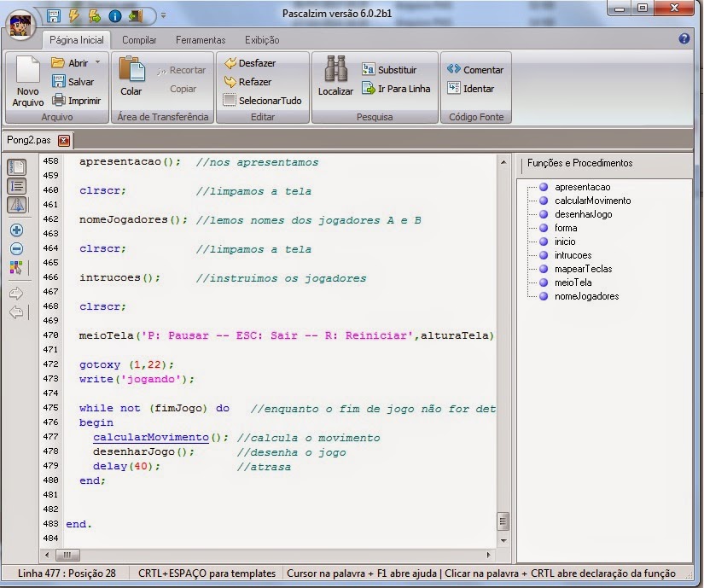Create a new file with Novo Arquivo

pos(28,81)
